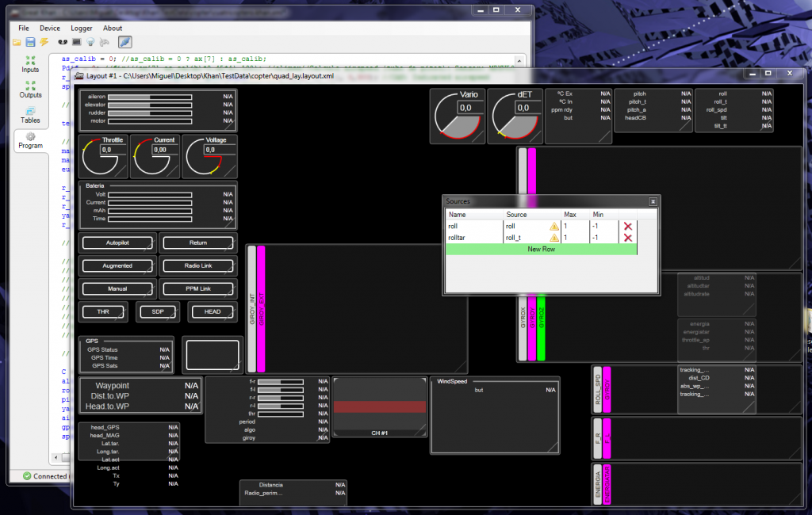The image size is (812, 515).
Task: Open the Tables panel
Action: tap(29, 115)
